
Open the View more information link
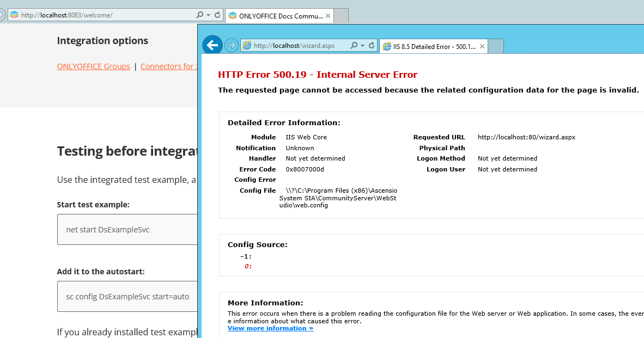271,328
